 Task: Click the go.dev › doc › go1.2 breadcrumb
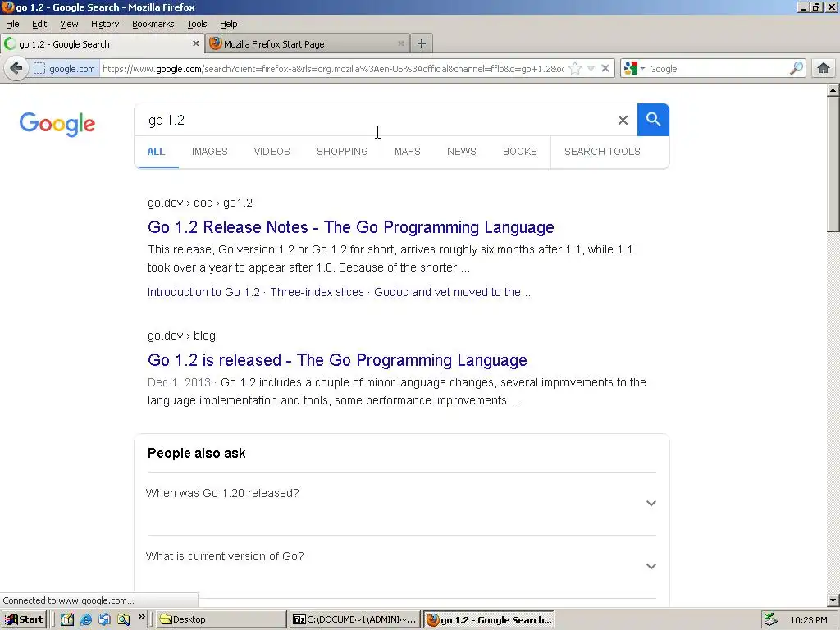tap(200, 203)
